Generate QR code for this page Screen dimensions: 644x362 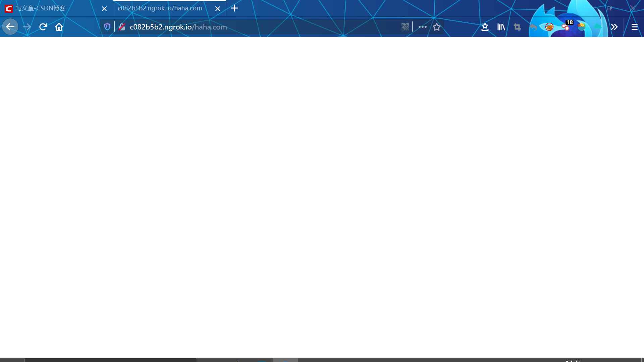[405, 27]
